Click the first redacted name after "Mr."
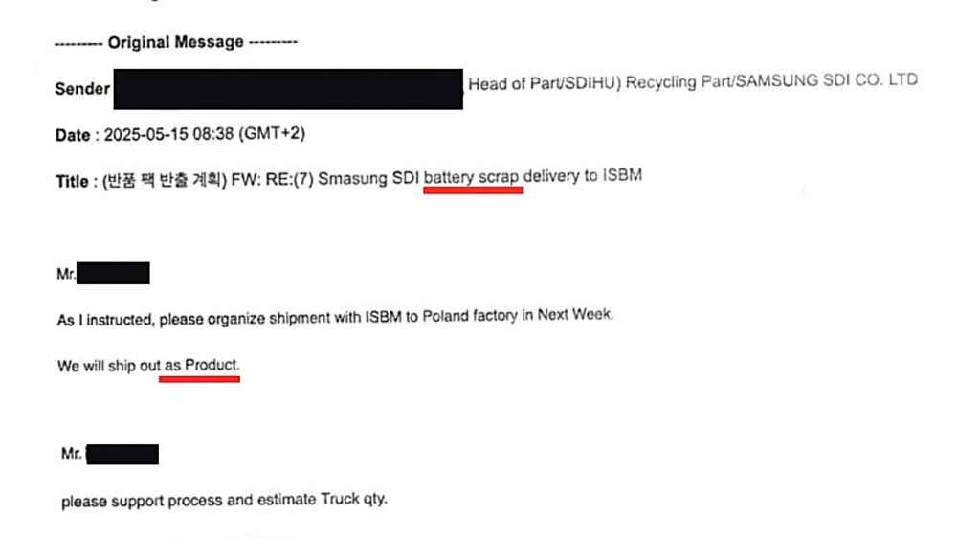This screenshot has width=980, height=538. tap(113, 273)
